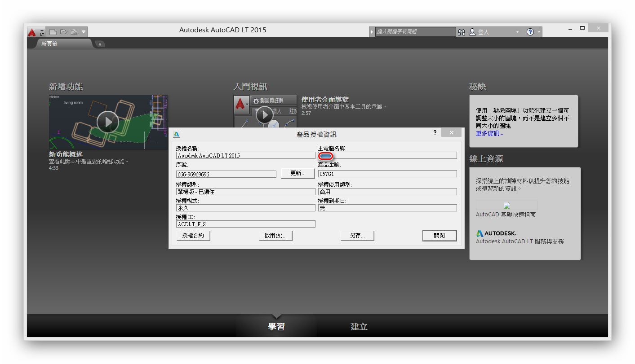
Task: Click the 關閉 button in license dialog
Action: coord(440,235)
